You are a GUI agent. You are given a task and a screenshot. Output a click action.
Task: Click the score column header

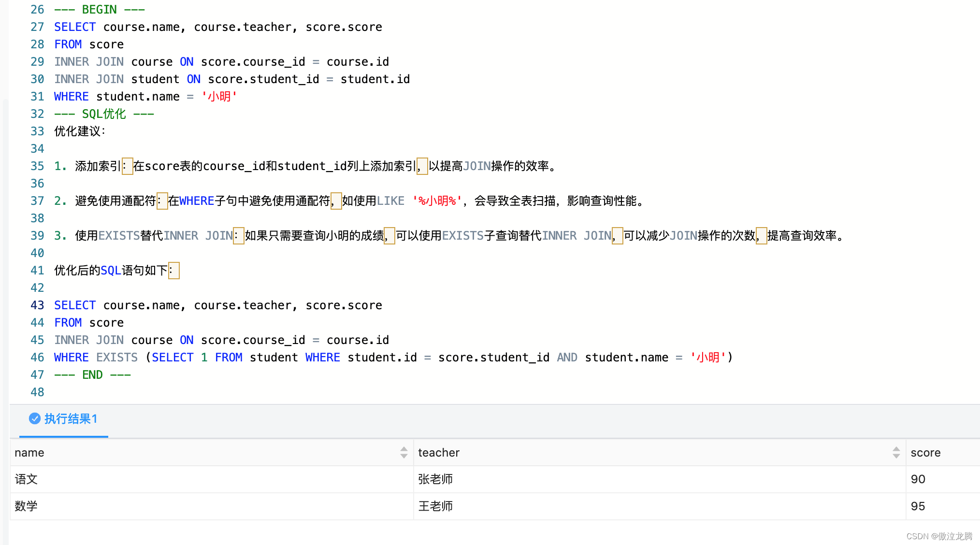click(x=925, y=452)
